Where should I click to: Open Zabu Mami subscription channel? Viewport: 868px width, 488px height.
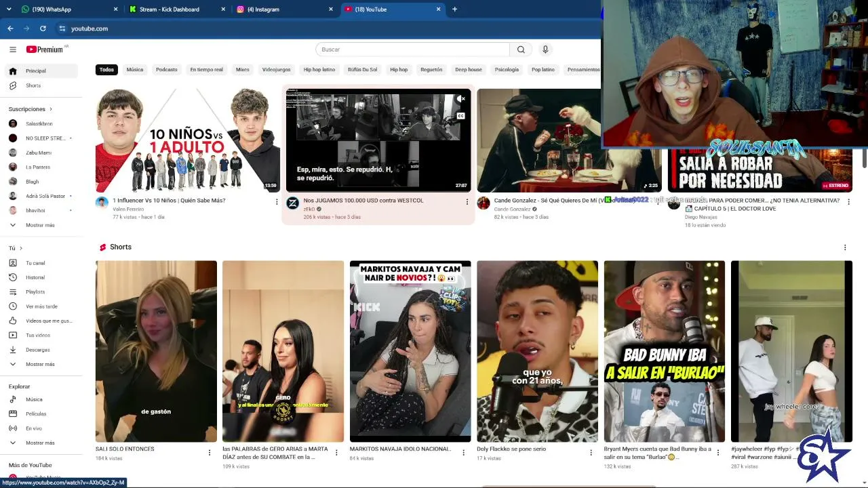[x=41, y=153]
